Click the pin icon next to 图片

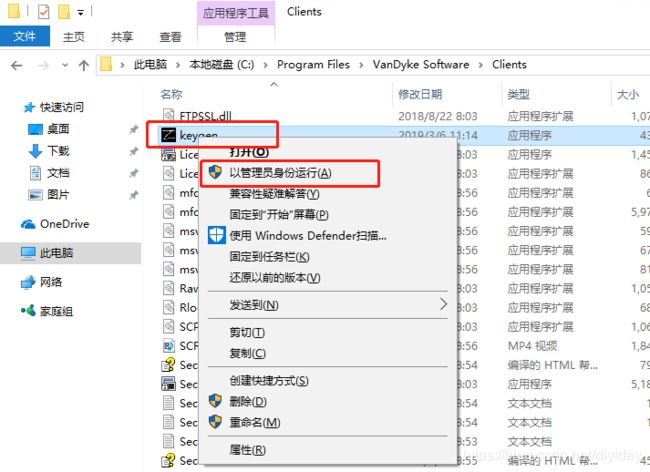133,195
